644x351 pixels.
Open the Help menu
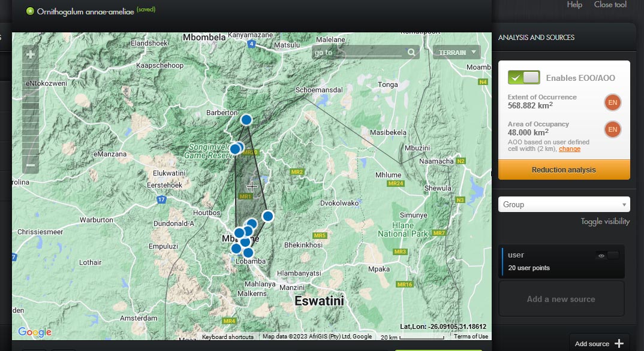click(x=574, y=5)
